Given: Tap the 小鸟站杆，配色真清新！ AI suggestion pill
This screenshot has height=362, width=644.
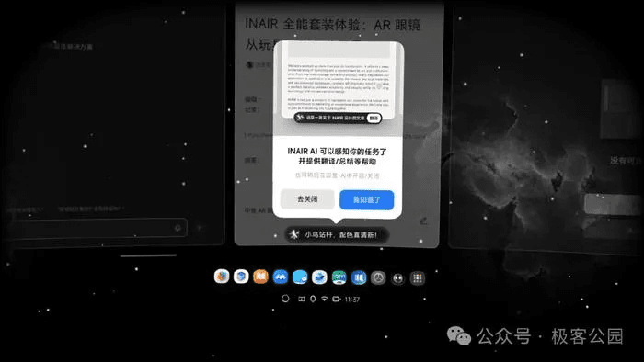Looking at the screenshot, I should pos(337,234).
